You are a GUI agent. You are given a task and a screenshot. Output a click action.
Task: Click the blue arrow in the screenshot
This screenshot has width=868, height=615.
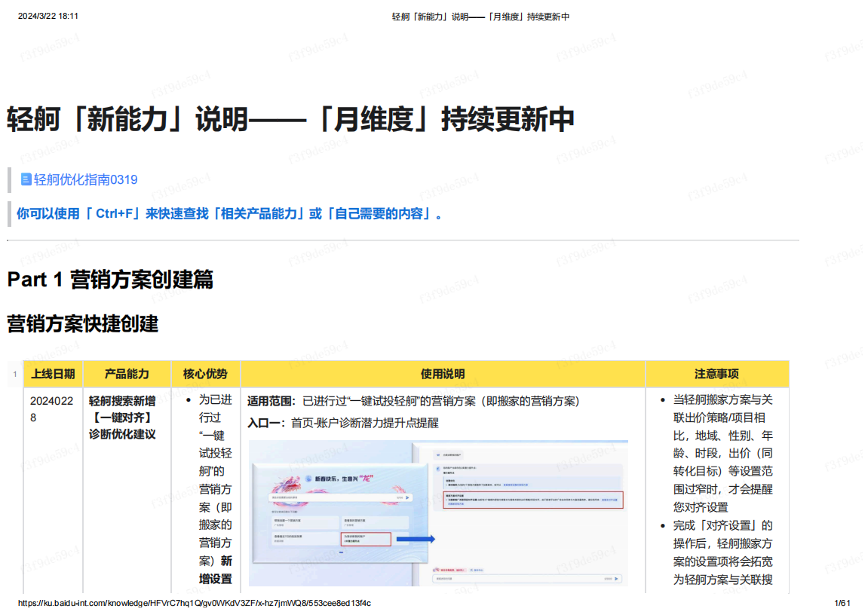coord(416,539)
